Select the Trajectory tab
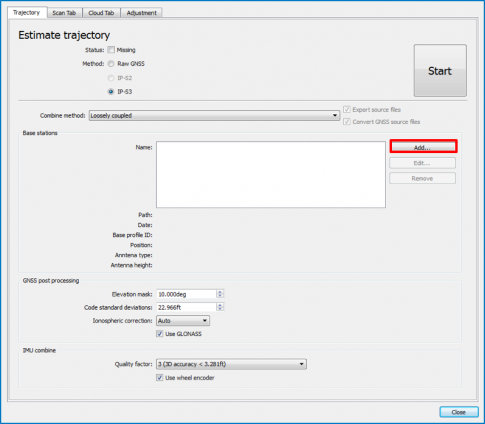Viewport: 485px width, 424px height. 27,12
